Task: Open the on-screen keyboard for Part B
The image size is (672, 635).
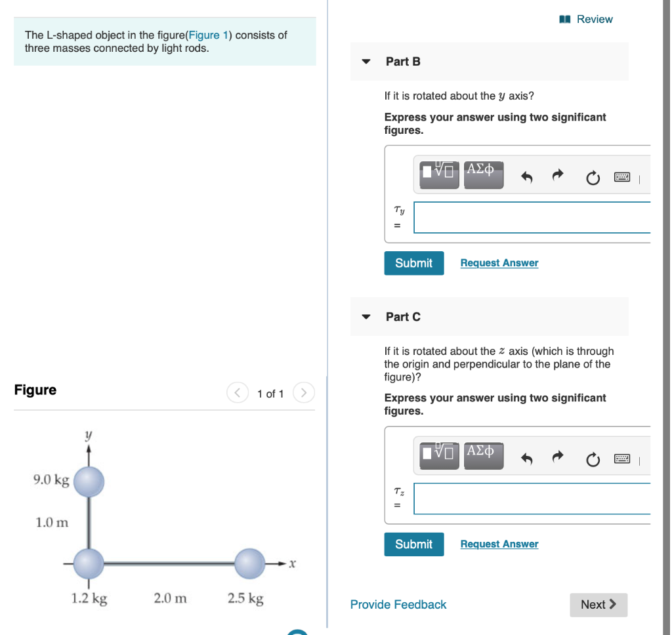Action: point(621,176)
